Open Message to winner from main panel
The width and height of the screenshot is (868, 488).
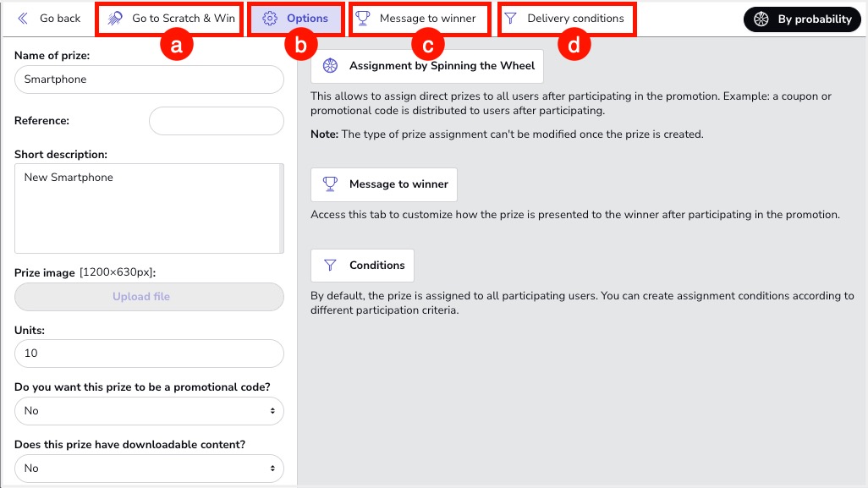click(384, 184)
